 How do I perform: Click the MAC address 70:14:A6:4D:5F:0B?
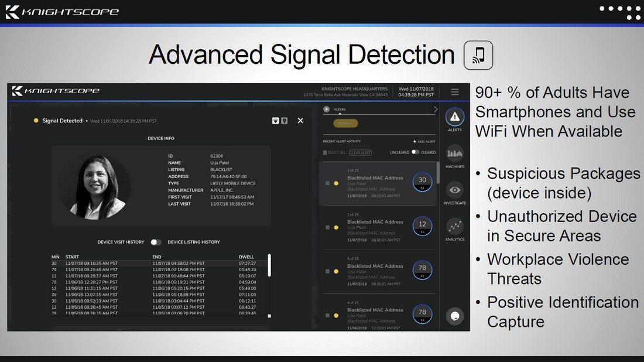tap(228, 177)
